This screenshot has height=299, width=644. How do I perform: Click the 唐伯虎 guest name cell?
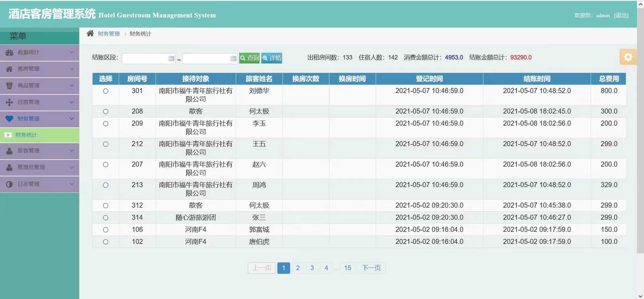[x=259, y=242]
